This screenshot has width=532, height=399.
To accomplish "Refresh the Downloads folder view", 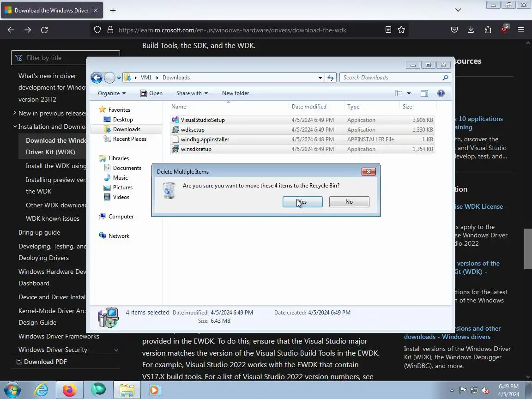I will (x=331, y=78).
